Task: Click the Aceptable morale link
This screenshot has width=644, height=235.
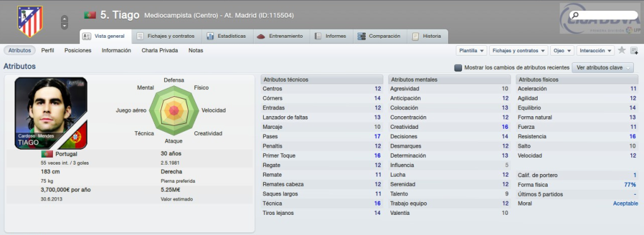Action: (x=626, y=204)
